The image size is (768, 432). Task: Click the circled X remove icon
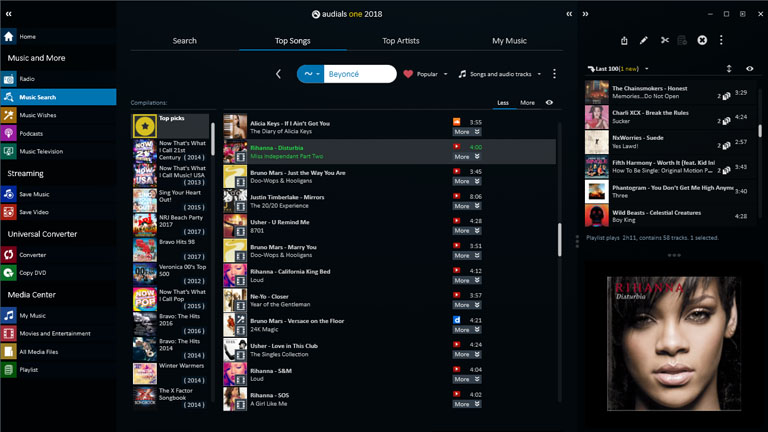702,40
